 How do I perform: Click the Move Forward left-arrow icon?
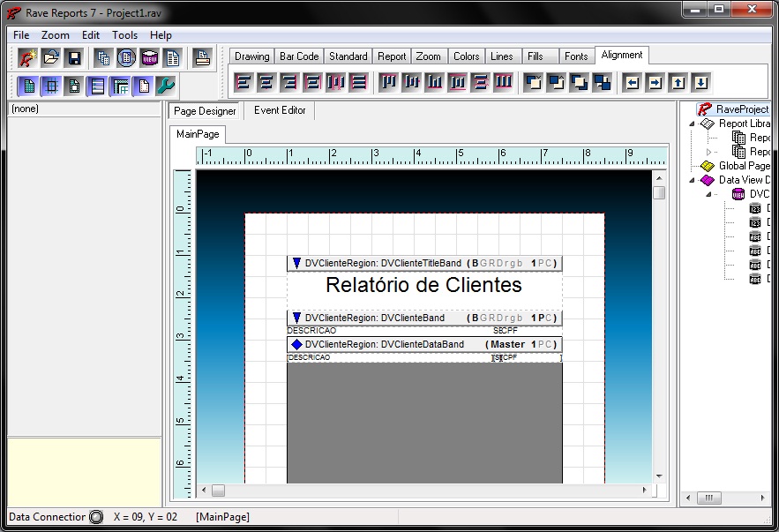pos(632,83)
